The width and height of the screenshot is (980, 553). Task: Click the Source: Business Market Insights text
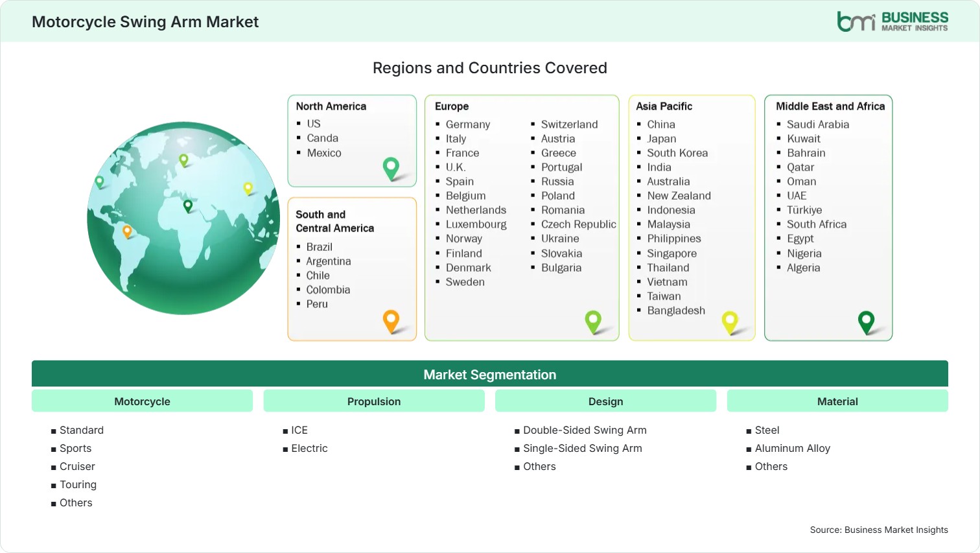click(879, 530)
